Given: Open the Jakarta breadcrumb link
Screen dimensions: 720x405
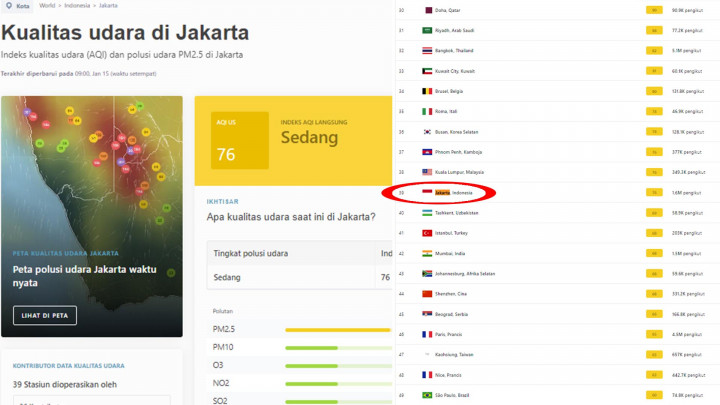Looking at the screenshot, I should (x=108, y=6).
